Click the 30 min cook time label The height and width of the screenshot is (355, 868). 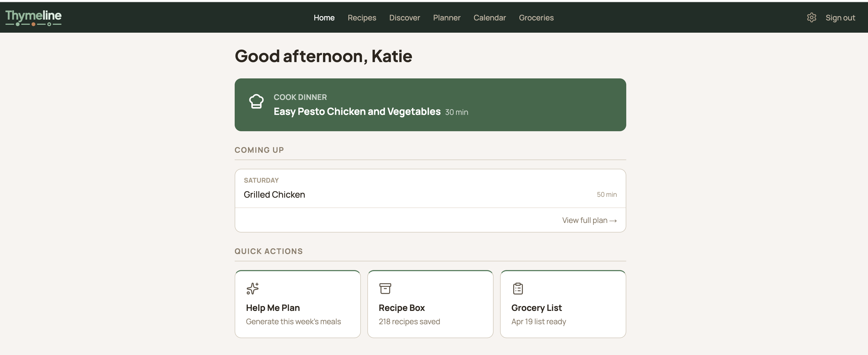point(457,112)
